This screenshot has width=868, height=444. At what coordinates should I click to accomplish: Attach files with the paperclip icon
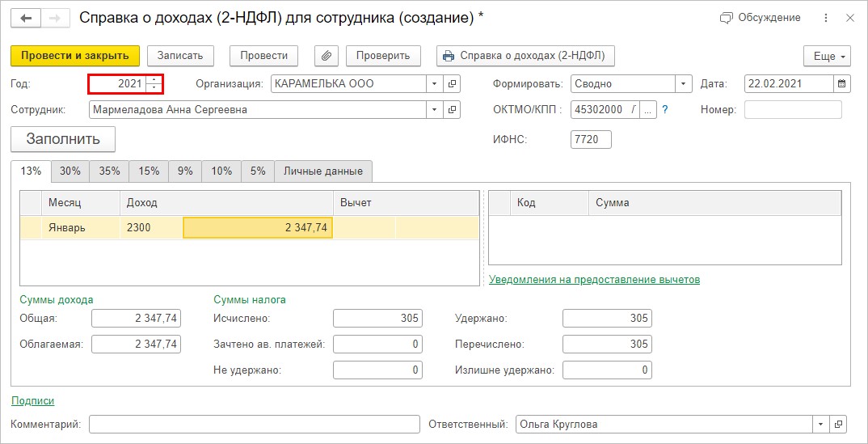click(x=327, y=55)
